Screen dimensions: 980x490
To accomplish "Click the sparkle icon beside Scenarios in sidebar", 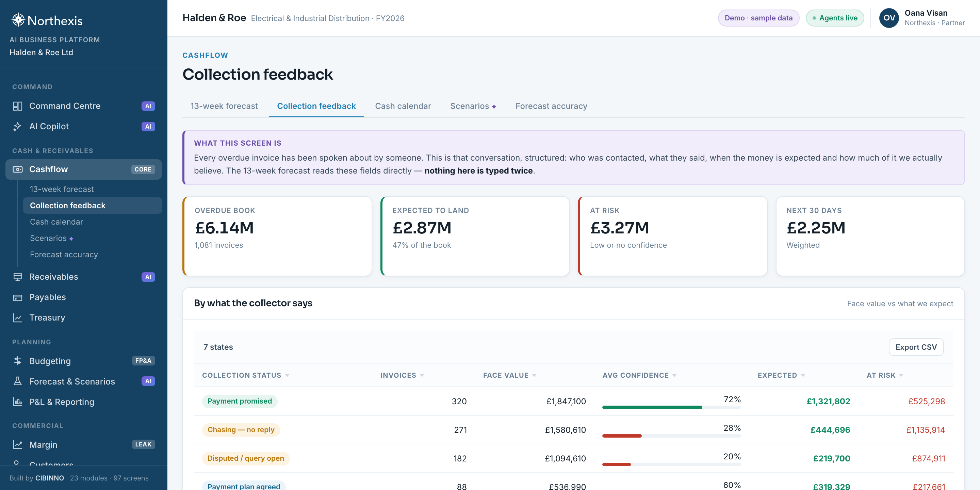I will (x=71, y=239).
